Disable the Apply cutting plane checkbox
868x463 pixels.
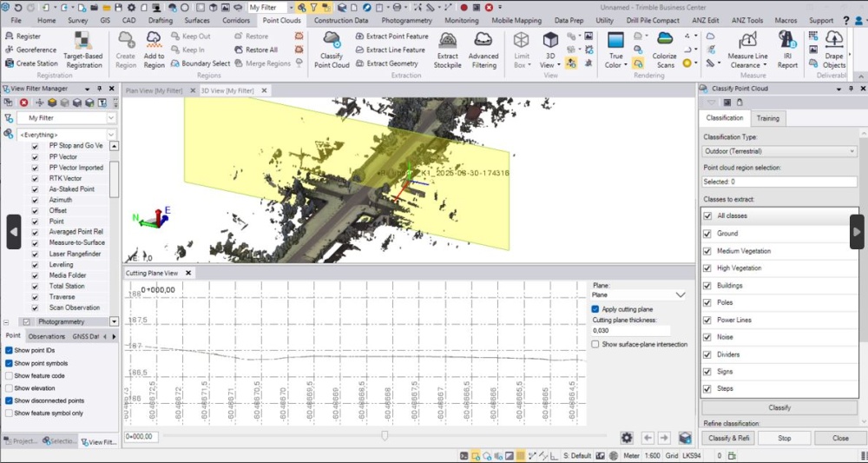[x=595, y=309]
